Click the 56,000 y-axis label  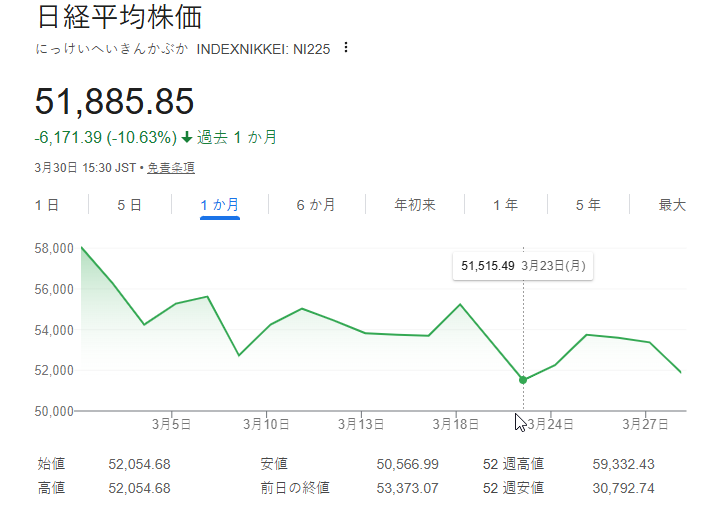point(54,289)
